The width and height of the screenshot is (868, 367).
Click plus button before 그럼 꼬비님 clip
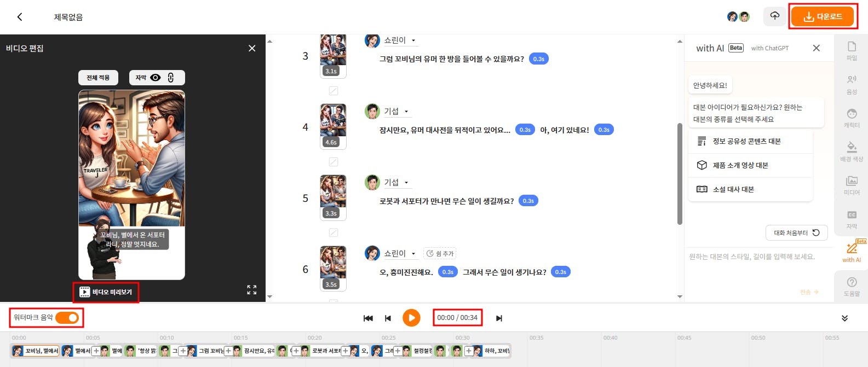click(183, 351)
